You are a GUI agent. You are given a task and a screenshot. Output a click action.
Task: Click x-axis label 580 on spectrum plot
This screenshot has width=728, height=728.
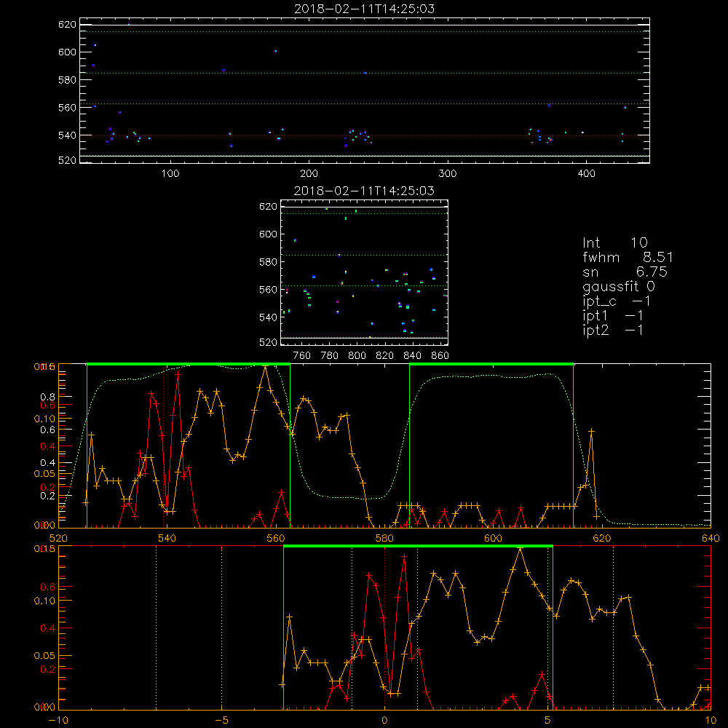click(384, 538)
